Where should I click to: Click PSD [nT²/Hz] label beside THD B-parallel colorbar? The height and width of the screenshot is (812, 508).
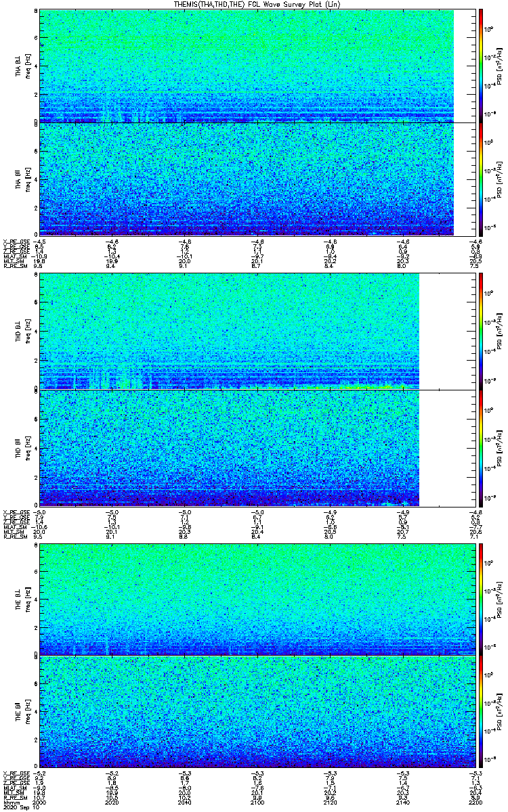499,448
